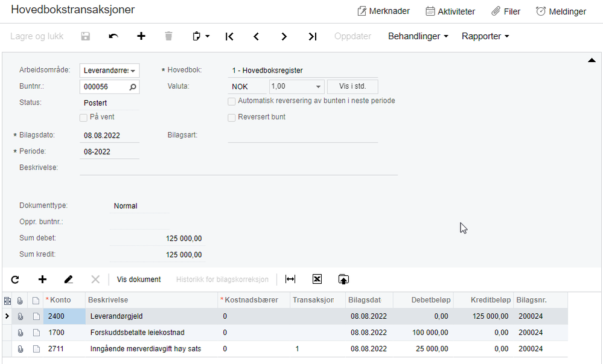This screenshot has width=603, height=364.
Task: Click Vis i std. button
Action: (353, 86)
